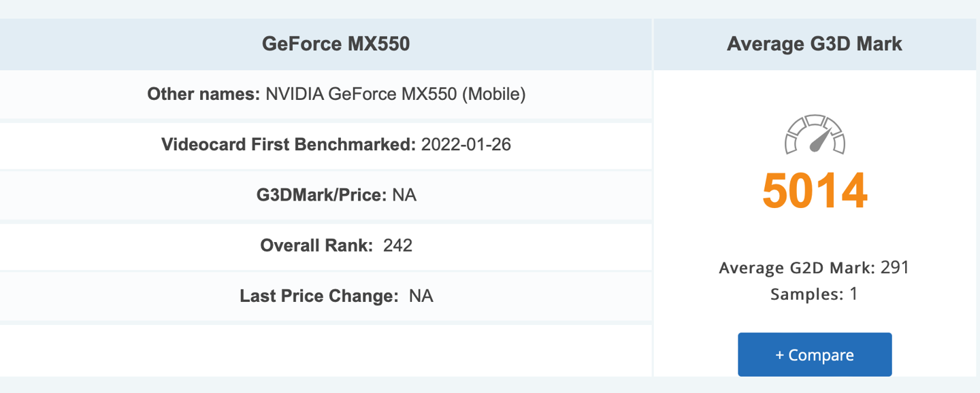Click the orange 5014 score
The image size is (980, 393).
pos(815,191)
